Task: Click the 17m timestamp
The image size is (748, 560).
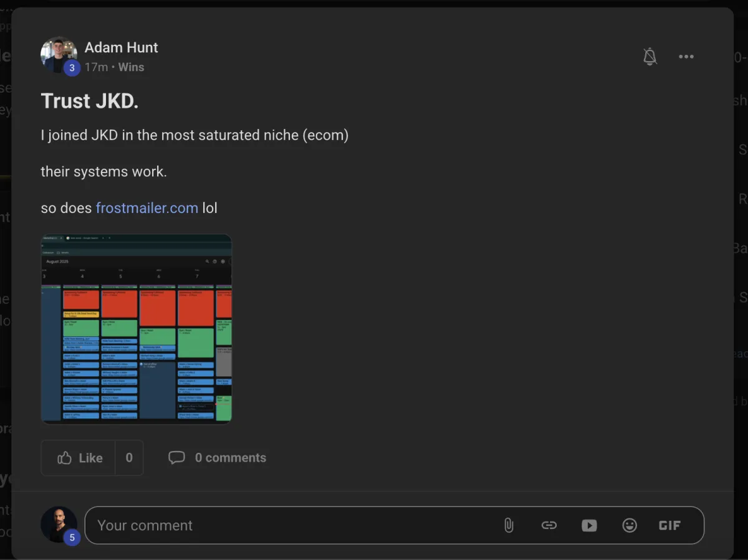Action: (96, 67)
